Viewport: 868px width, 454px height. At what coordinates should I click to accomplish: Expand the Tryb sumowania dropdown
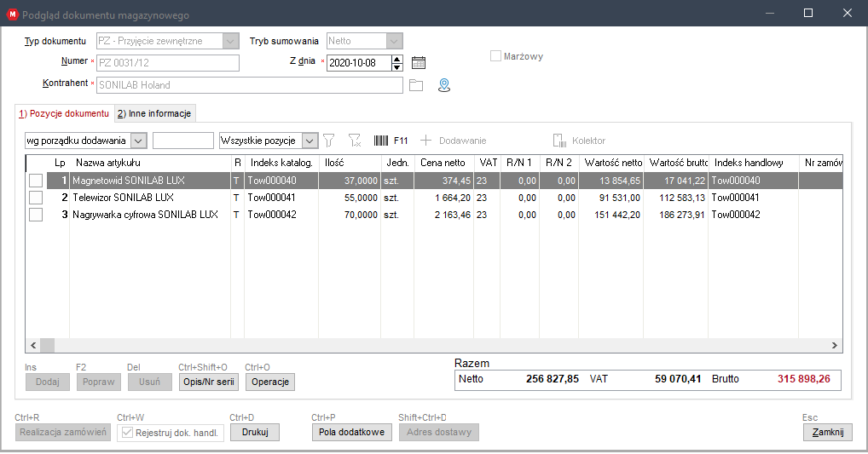[x=394, y=41]
